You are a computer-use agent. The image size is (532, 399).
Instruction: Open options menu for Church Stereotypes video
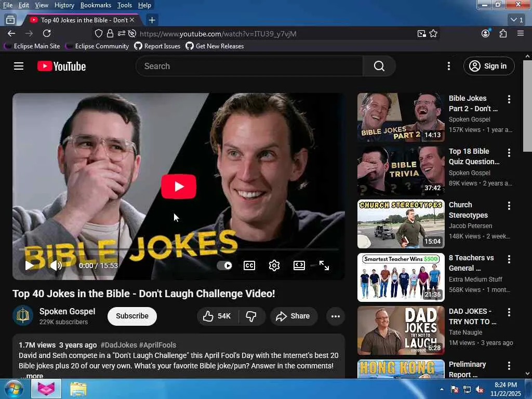(509, 206)
